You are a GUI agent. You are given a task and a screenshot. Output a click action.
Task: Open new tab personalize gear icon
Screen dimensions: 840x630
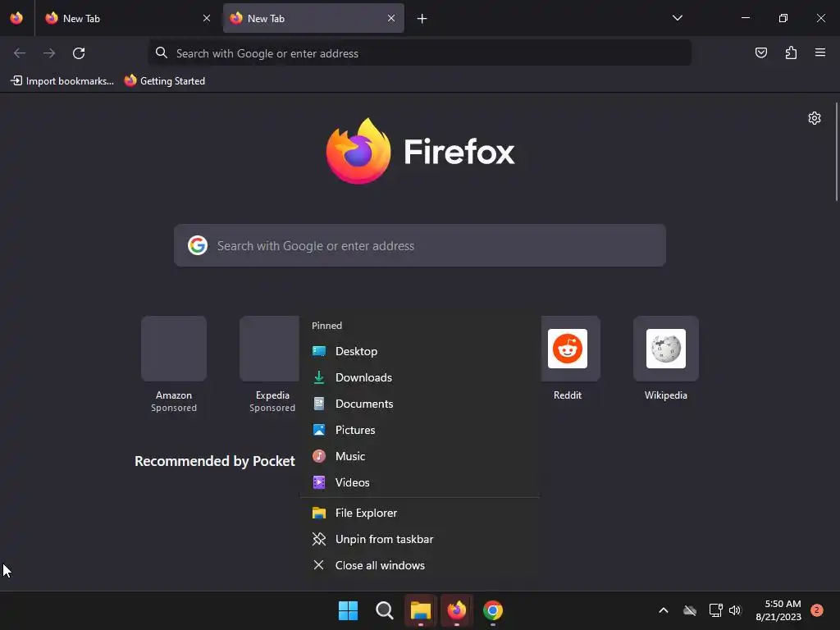coord(815,118)
